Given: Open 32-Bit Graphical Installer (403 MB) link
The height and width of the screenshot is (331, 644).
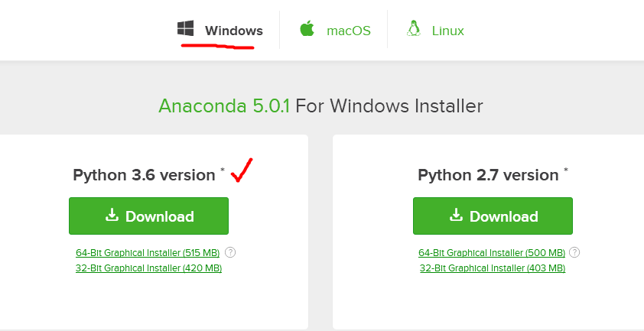Looking at the screenshot, I should tap(492, 268).
